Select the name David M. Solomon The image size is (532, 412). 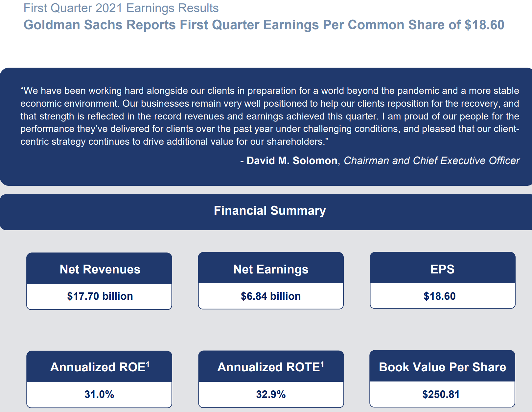[292, 161]
